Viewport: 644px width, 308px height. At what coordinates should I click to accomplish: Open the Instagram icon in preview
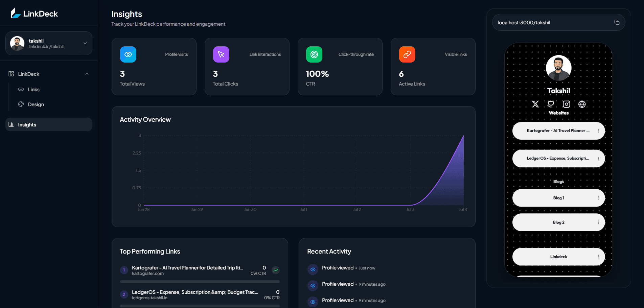[x=567, y=104]
